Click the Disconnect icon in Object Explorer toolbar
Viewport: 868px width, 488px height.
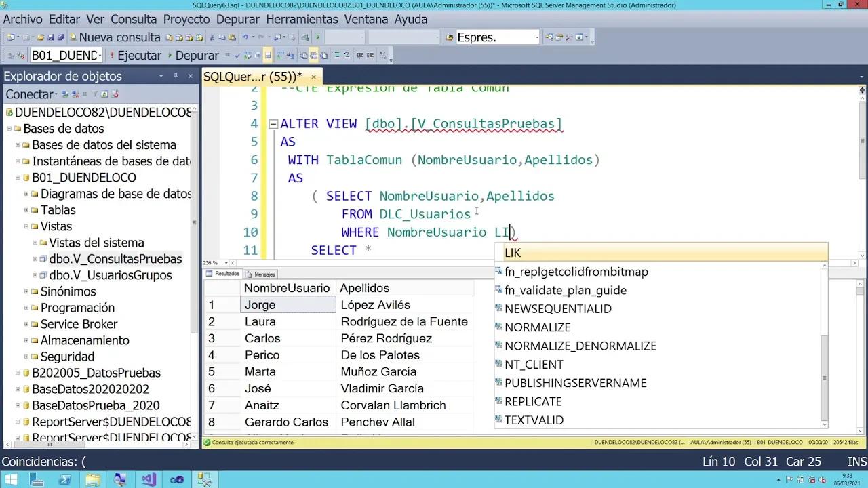[x=75, y=95]
